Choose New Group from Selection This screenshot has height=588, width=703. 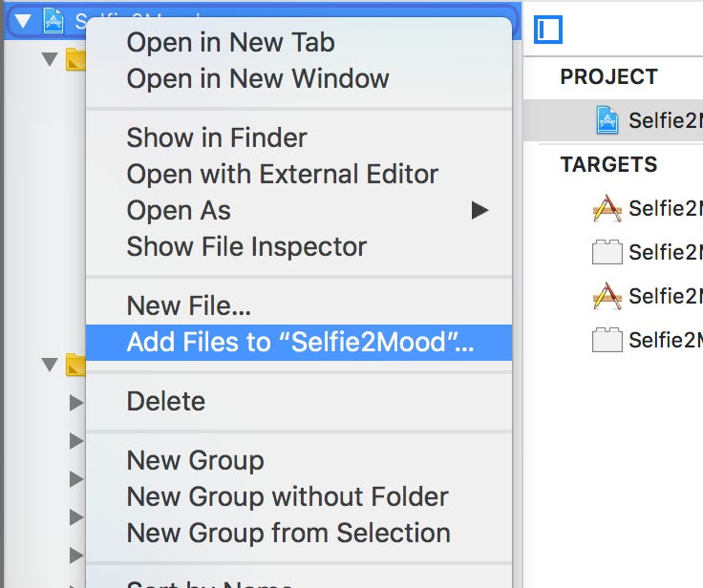288,533
